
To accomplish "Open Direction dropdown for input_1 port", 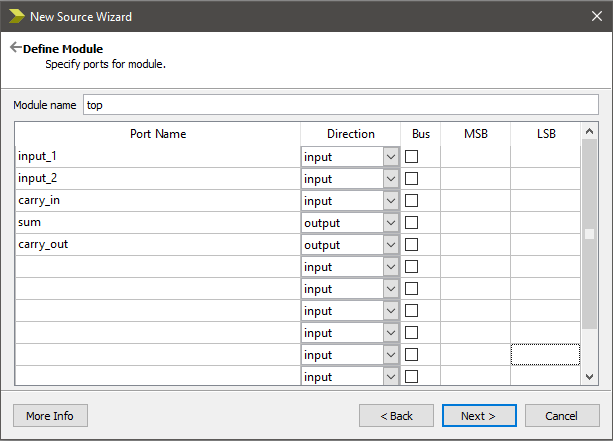I will point(390,157).
